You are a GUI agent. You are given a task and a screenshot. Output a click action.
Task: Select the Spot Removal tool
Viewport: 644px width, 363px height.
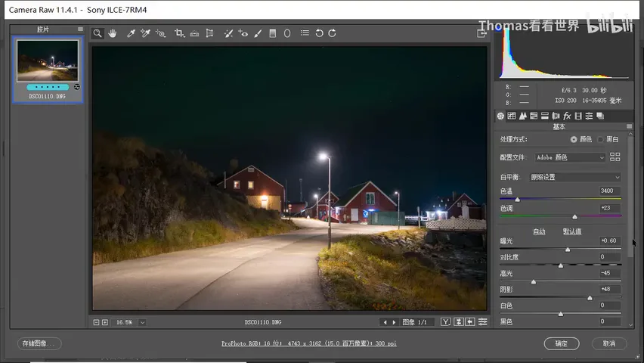(228, 33)
